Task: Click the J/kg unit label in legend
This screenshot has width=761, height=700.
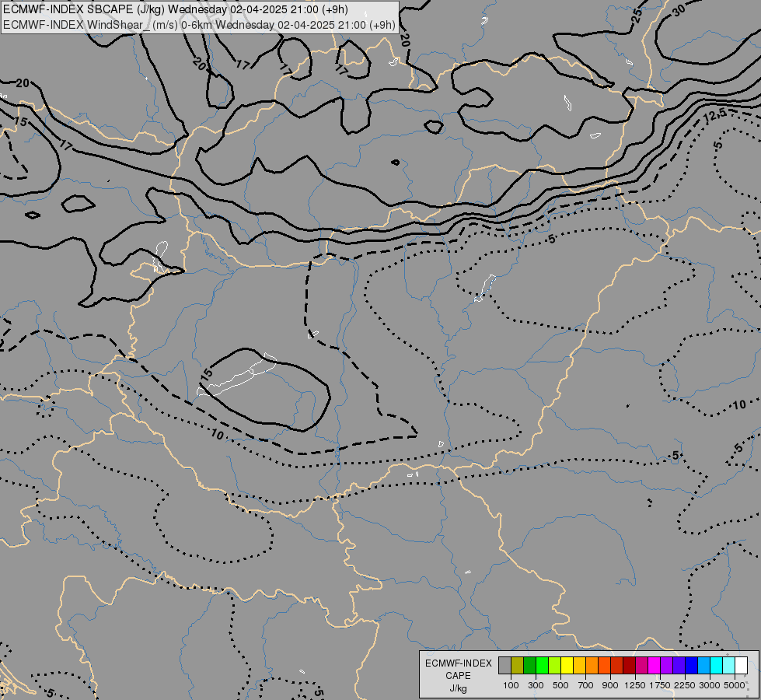Action: (x=458, y=688)
